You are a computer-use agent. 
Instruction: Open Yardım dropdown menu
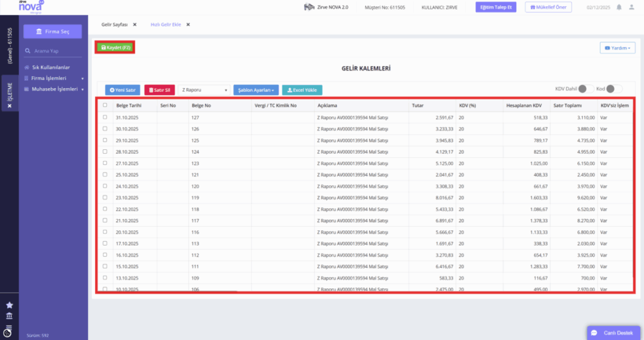point(618,48)
